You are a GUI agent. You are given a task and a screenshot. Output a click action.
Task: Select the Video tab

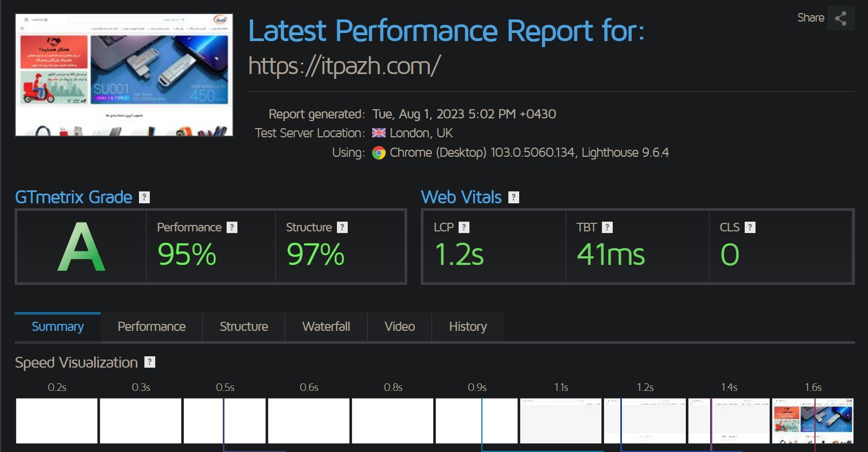[400, 327]
